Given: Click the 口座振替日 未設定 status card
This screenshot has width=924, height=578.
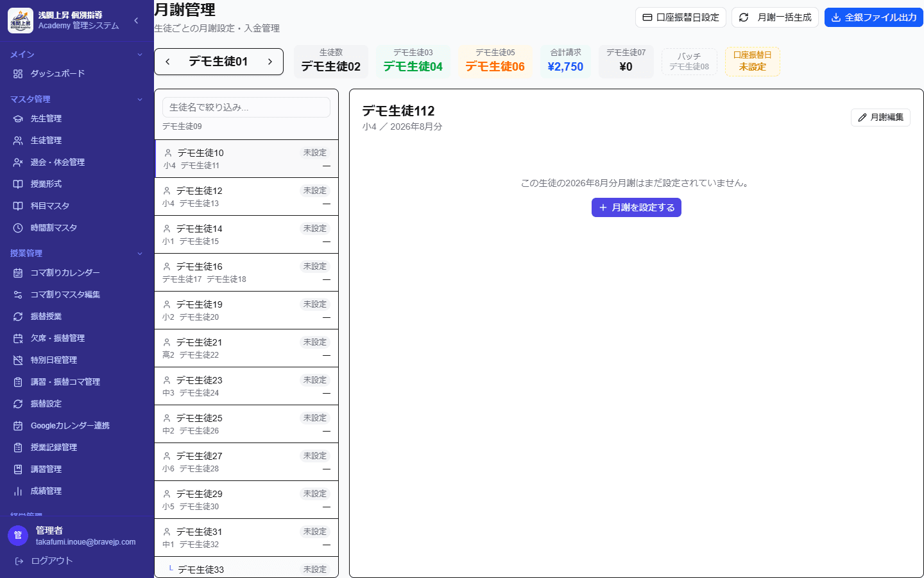Looking at the screenshot, I should coord(753,62).
